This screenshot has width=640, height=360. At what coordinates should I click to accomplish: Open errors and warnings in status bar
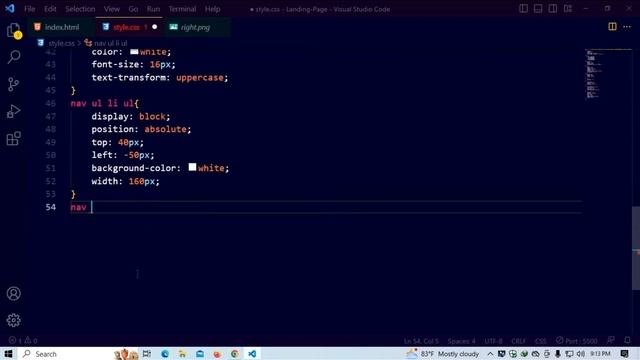23,340
